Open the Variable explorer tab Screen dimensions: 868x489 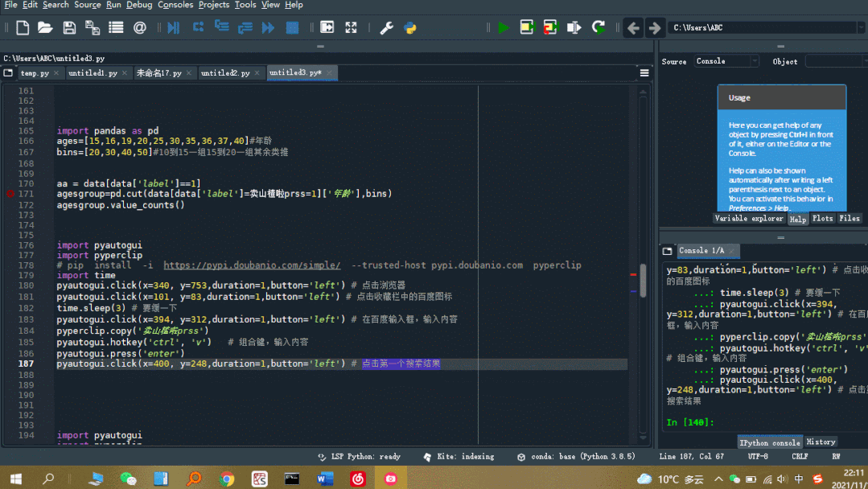point(748,218)
